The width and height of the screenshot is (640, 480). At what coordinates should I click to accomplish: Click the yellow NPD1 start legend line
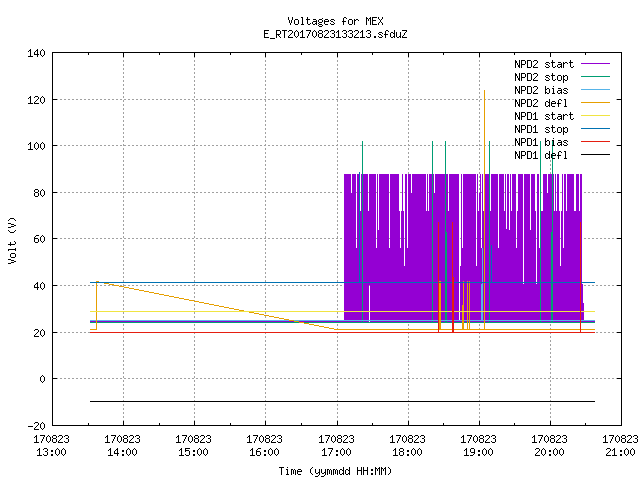(x=596, y=116)
